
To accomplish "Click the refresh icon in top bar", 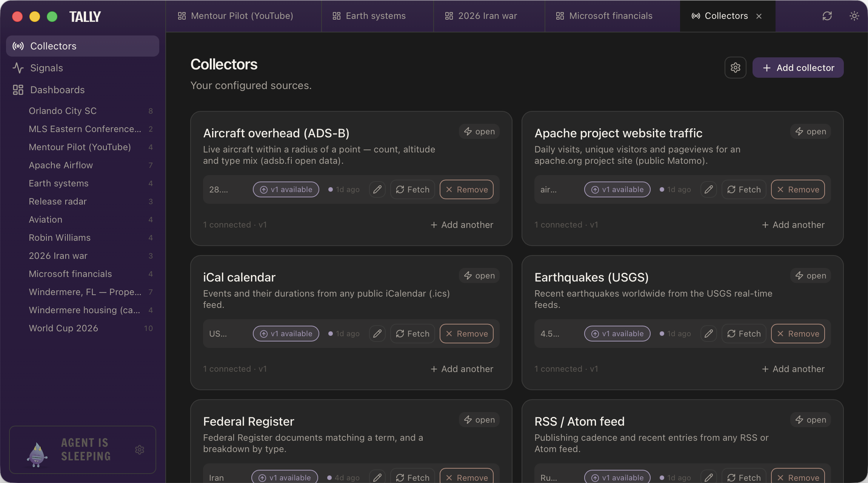I will (827, 16).
